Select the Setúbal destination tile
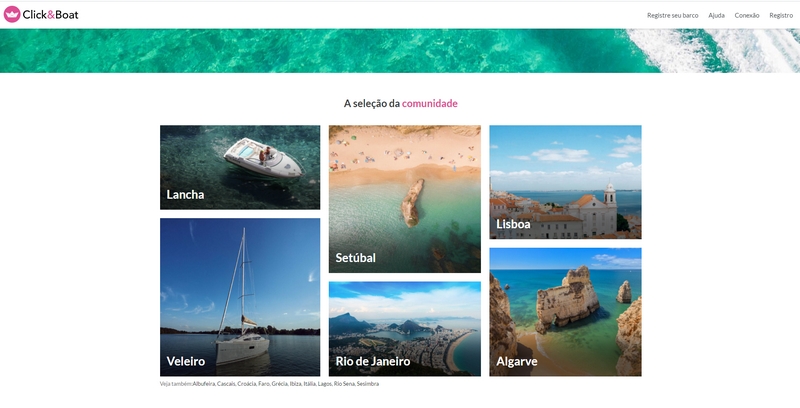Screen dimensions: 800x408 tap(405, 199)
